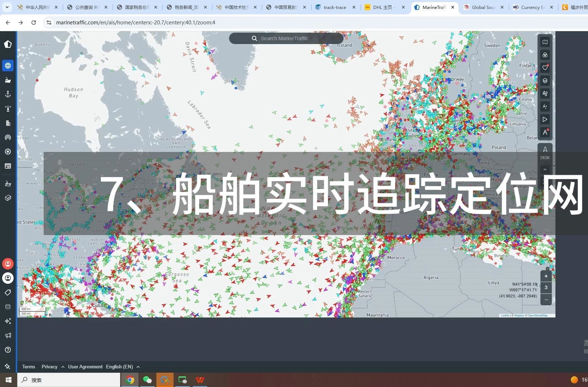Switch to the Global Sources browser tab
Image resolution: width=588 pixels, height=387 pixels.
click(483, 7)
